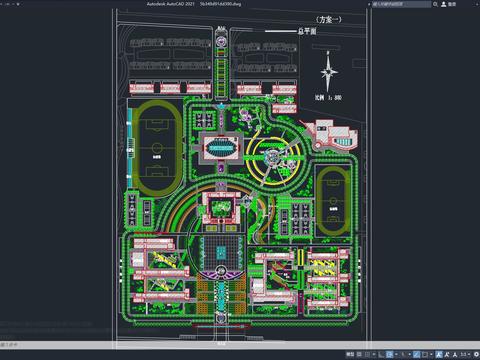Expand the polar tracking angle dropdown arrow
This screenshot has width=480, height=360.
[396, 354]
